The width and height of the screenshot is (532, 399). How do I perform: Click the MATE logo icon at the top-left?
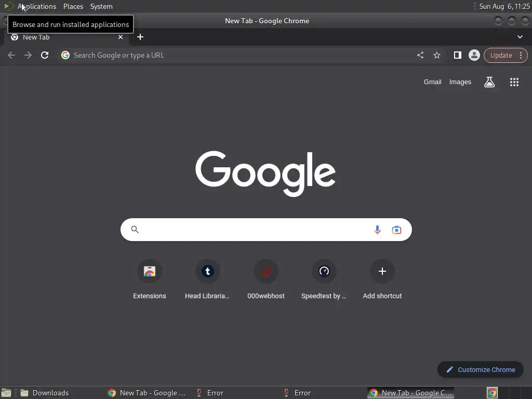pyautogui.click(x=8, y=6)
